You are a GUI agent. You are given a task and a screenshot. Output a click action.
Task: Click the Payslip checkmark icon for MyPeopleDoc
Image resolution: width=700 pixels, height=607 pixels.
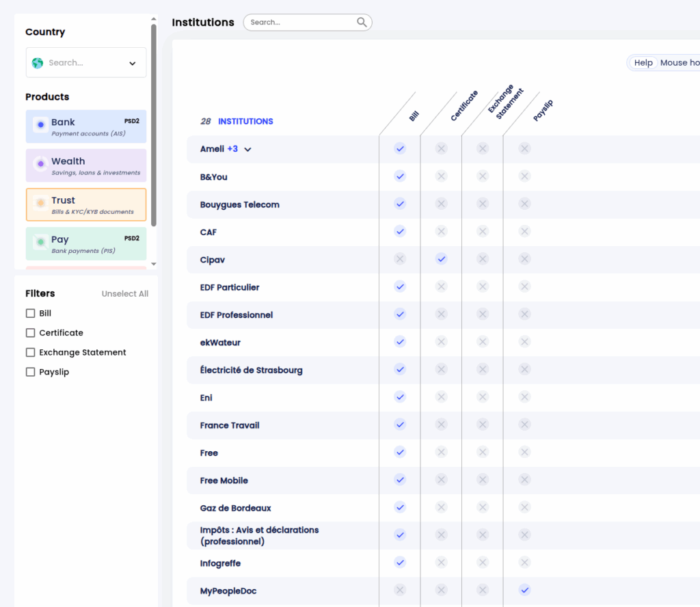tap(524, 590)
